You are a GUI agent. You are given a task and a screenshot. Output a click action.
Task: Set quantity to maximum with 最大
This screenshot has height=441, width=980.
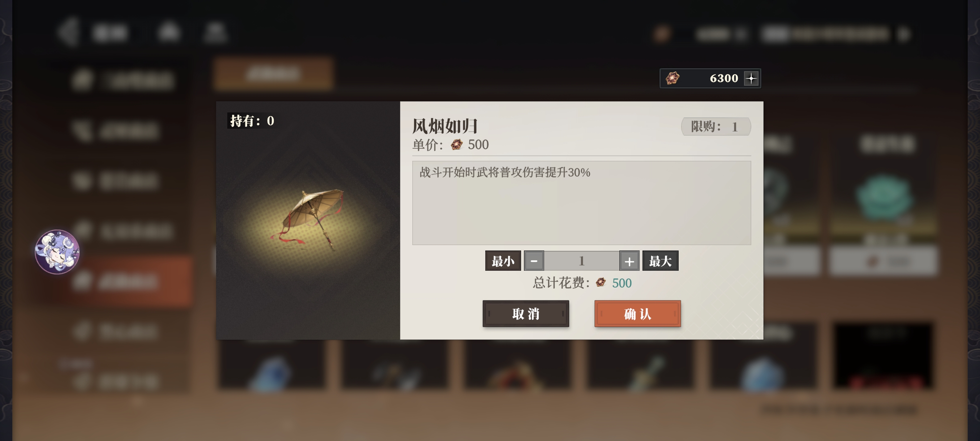coord(661,261)
